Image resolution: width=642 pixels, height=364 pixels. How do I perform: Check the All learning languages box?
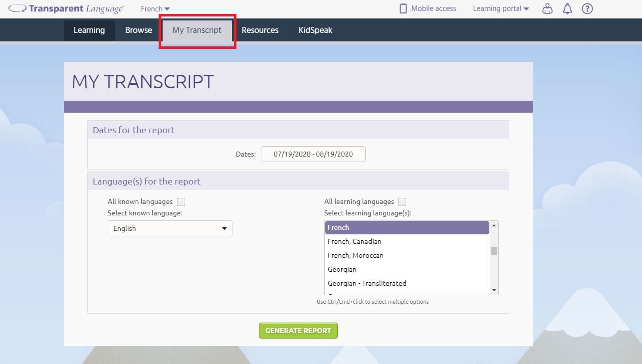[x=402, y=201]
